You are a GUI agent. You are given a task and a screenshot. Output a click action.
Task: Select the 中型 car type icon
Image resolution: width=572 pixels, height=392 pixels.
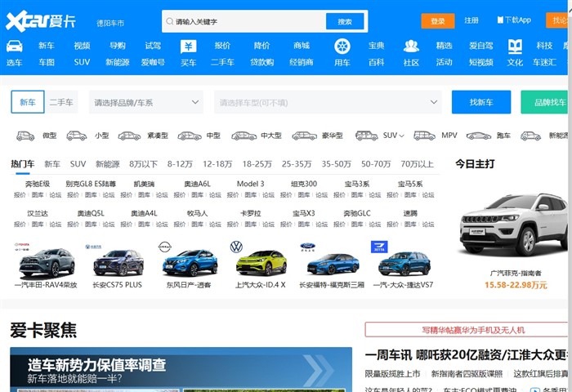(x=190, y=136)
